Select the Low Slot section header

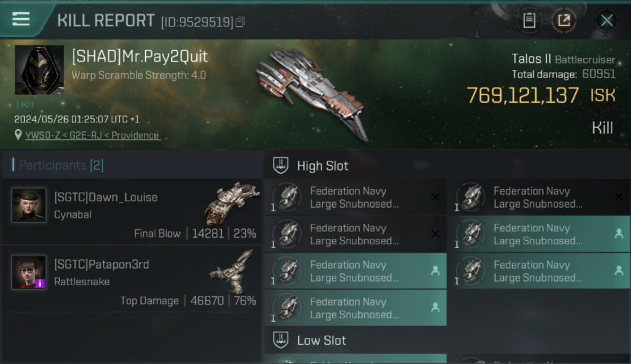point(321,341)
